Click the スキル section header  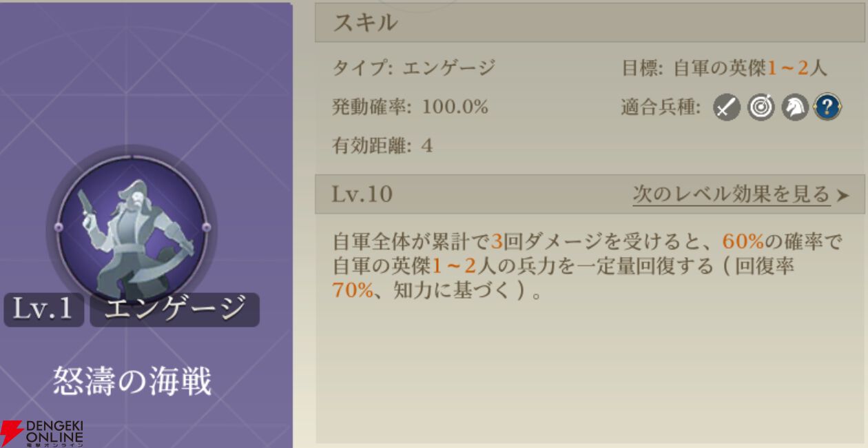click(590, 23)
